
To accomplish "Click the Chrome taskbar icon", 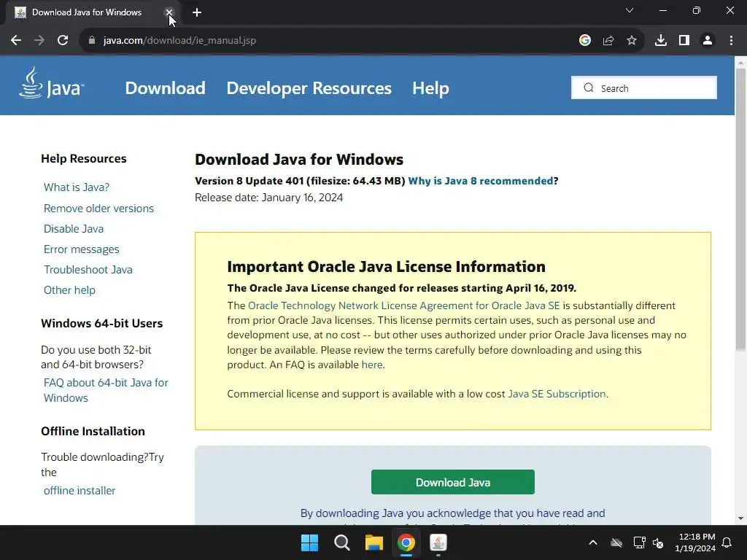I will pyautogui.click(x=406, y=542).
